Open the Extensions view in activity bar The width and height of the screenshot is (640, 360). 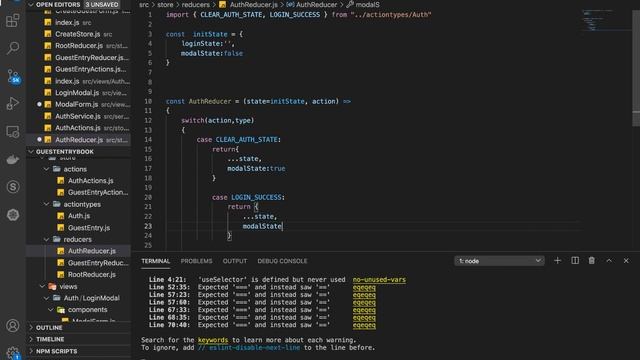click(13, 20)
